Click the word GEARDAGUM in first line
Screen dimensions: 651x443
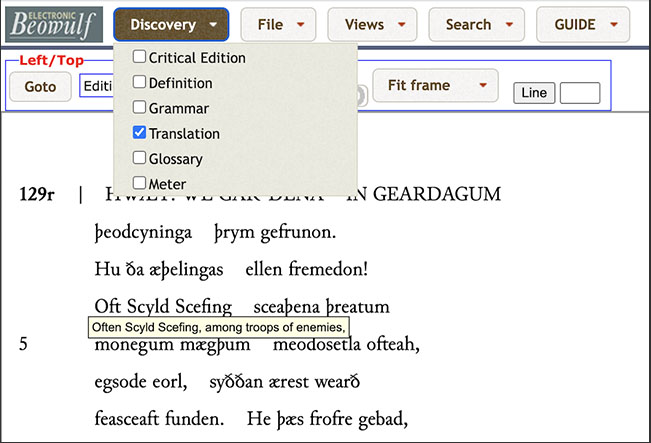click(x=437, y=194)
